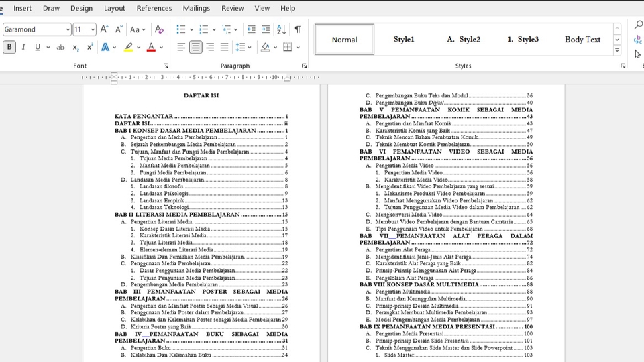Open Paragraph dialog launcher

304,66
